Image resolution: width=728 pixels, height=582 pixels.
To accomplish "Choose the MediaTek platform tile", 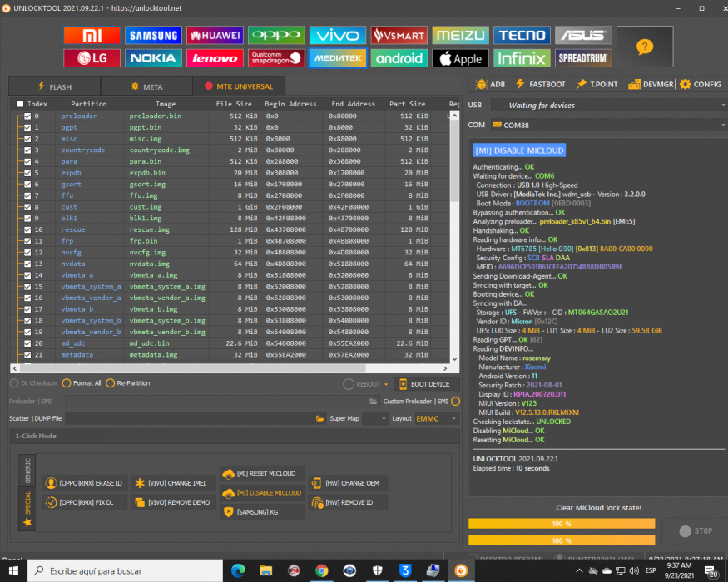I will 338,58.
